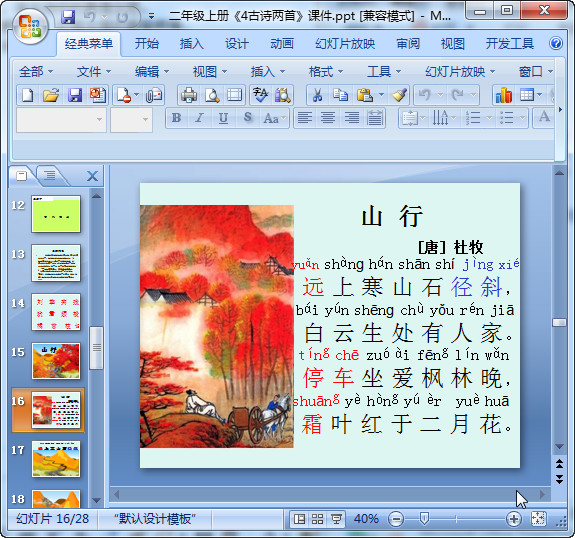
Task: Open the 开发工具 tab
Action: pyautogui.click(x=510, y=44)
